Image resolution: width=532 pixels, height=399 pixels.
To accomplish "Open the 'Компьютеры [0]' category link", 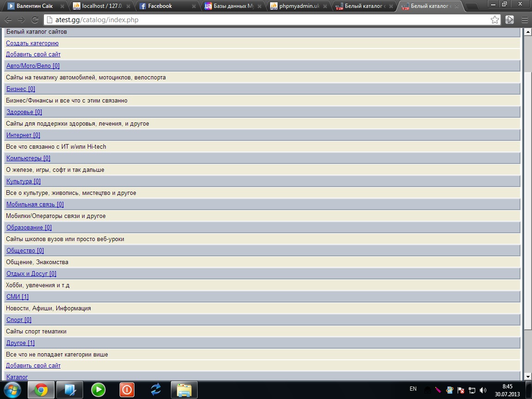I will [x=28, y=158].
